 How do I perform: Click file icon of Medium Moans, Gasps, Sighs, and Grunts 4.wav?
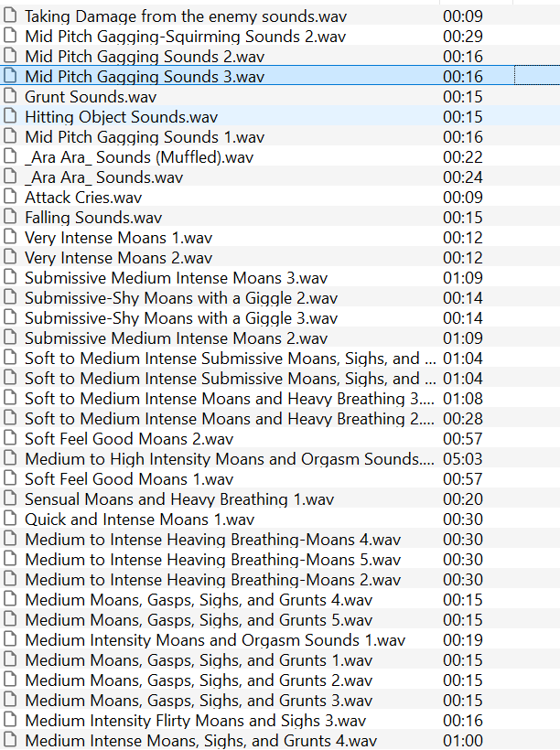point(9,598)
